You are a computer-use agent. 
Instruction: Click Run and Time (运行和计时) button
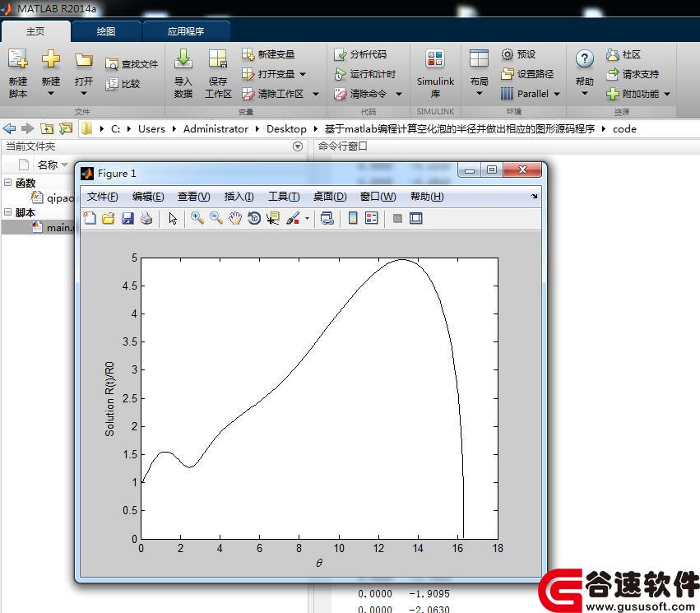pos(364,74)
